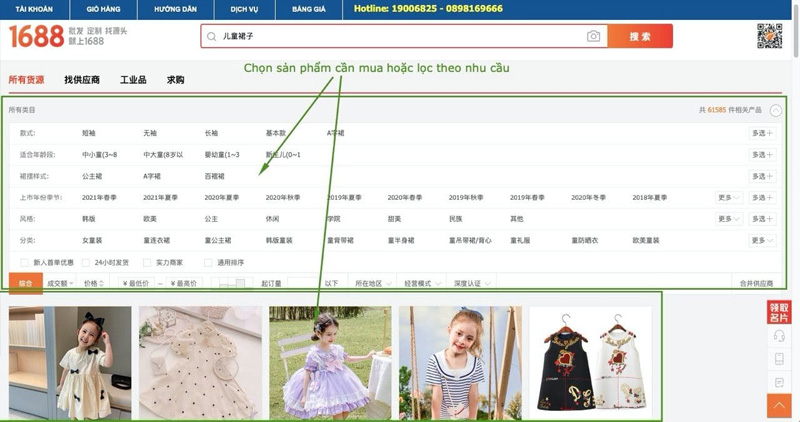800x422 pixels.
Task: Open the 价格 sort dropdown
Action: pyautogui.click(x=94, y=283)
